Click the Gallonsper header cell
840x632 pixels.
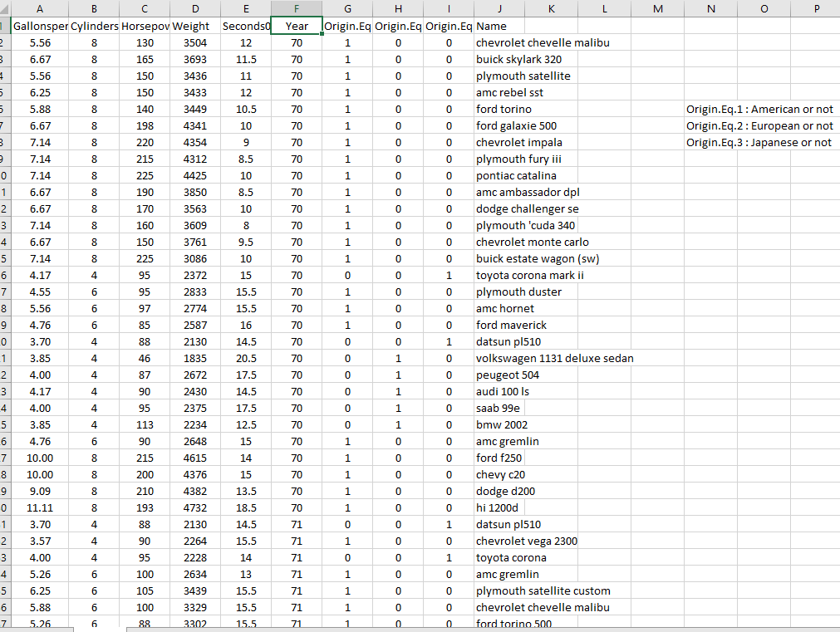click(x=39, y=26)
